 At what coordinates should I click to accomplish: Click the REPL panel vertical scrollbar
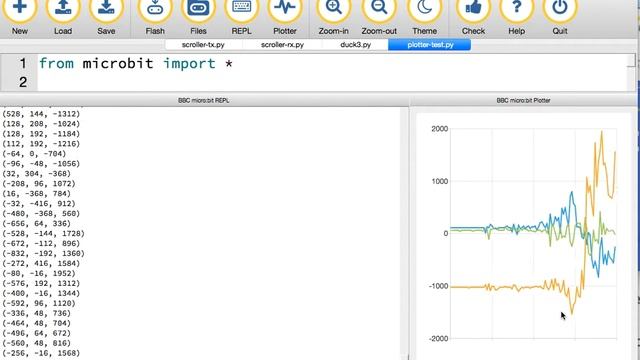[404, 233]
